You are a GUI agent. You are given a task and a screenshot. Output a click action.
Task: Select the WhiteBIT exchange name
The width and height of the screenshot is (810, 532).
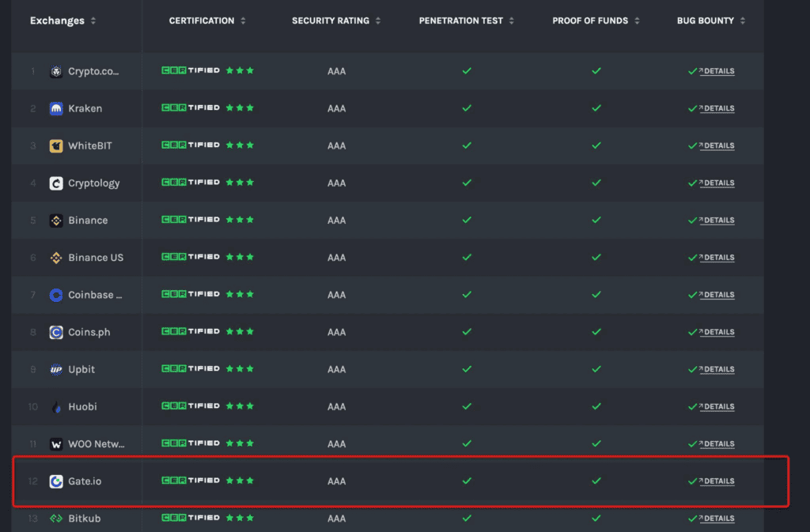90,145
